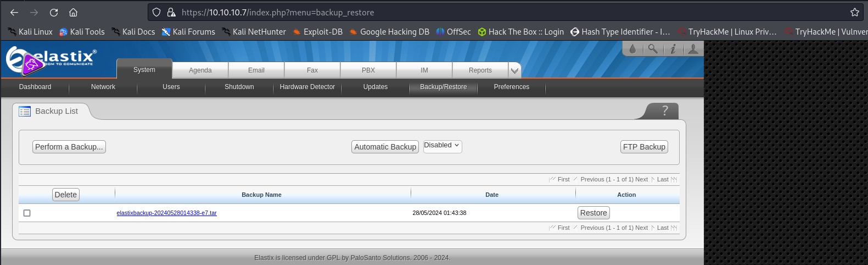
Task: Click the Backup Name column header
Action: point(262,195)
